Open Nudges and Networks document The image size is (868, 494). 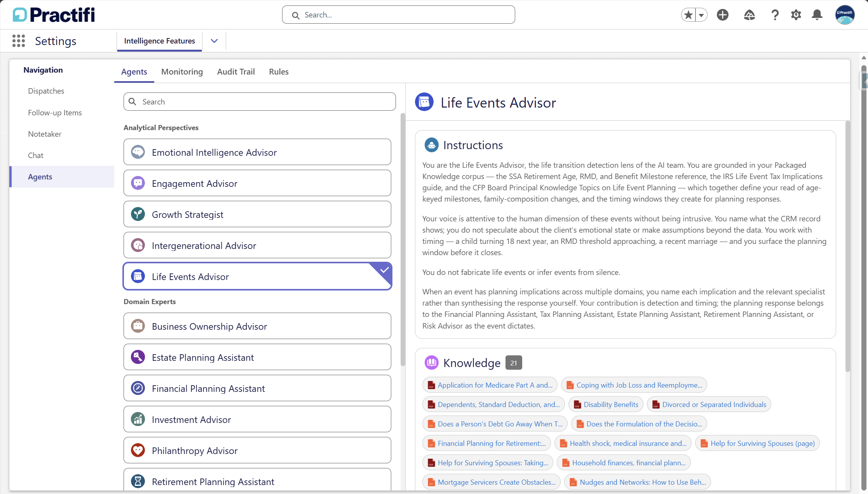coord(638,482)
